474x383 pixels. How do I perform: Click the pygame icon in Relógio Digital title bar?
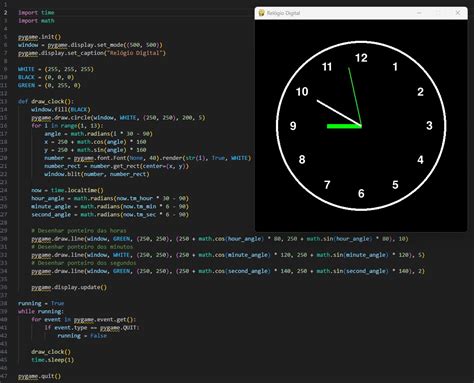pos(261,13)
